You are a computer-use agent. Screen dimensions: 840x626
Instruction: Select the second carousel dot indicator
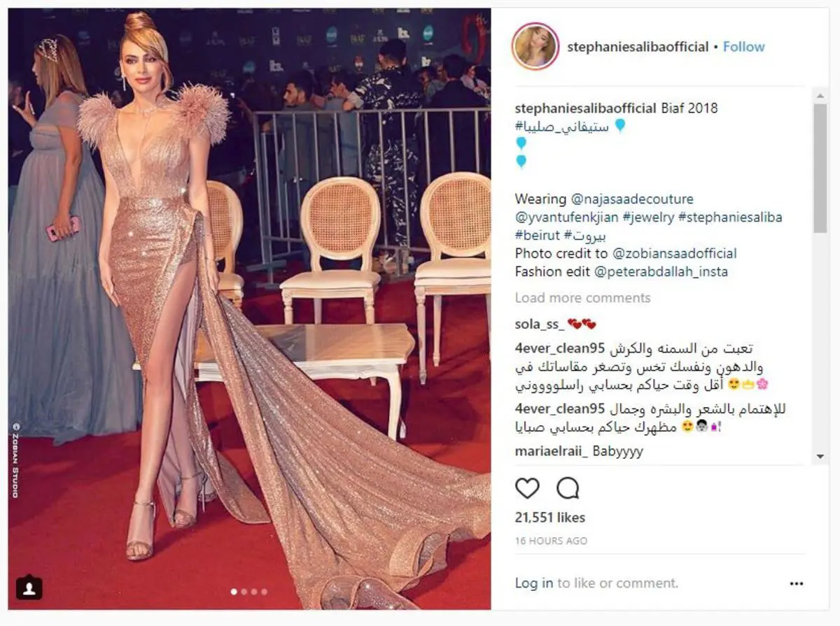coord(244,591)
